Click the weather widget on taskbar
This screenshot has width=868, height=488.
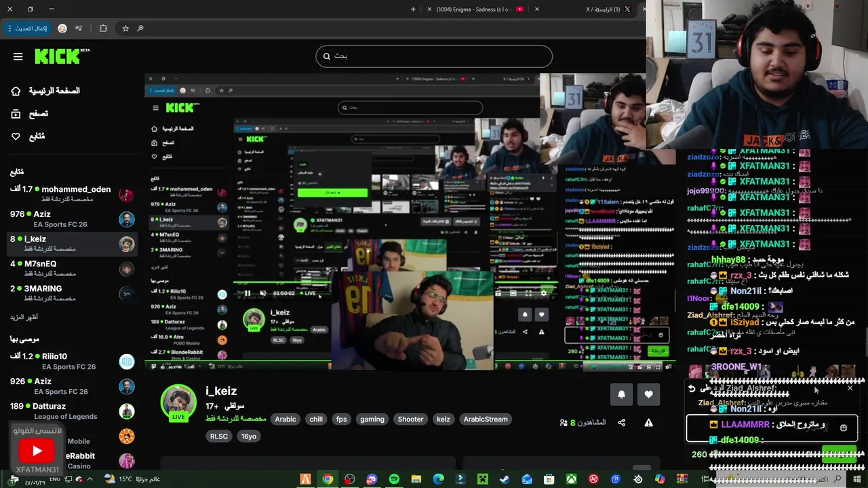(132, 479)
